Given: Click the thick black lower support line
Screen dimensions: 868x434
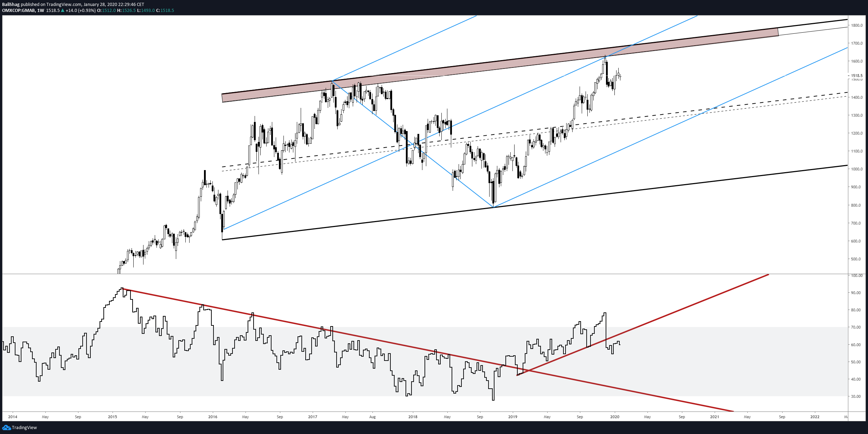Looking at the screenshot, I should coord(535,202).
